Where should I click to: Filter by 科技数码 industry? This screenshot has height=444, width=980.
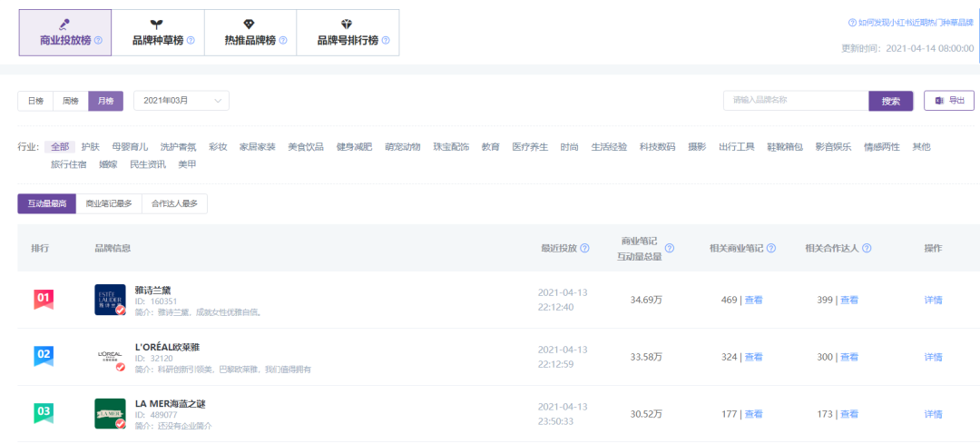658,147
